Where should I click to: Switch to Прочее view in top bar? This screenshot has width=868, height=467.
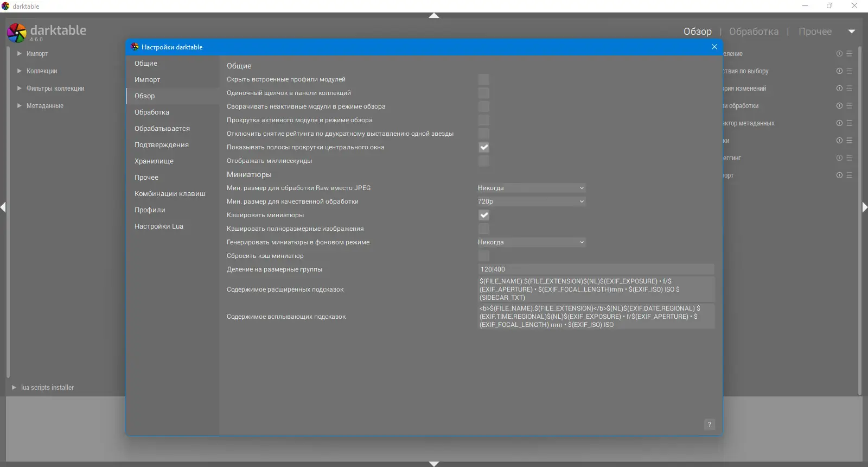815,31
